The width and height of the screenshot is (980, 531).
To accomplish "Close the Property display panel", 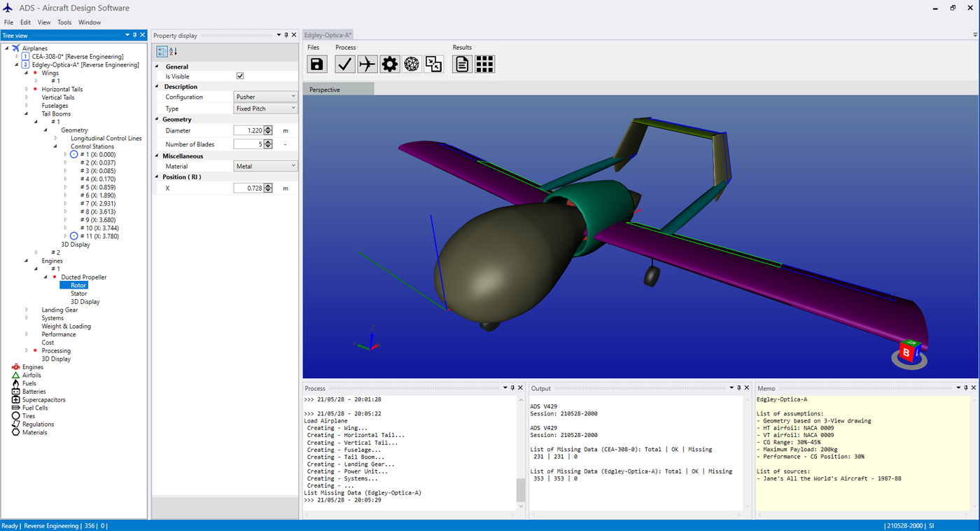I will coord(294,35).
